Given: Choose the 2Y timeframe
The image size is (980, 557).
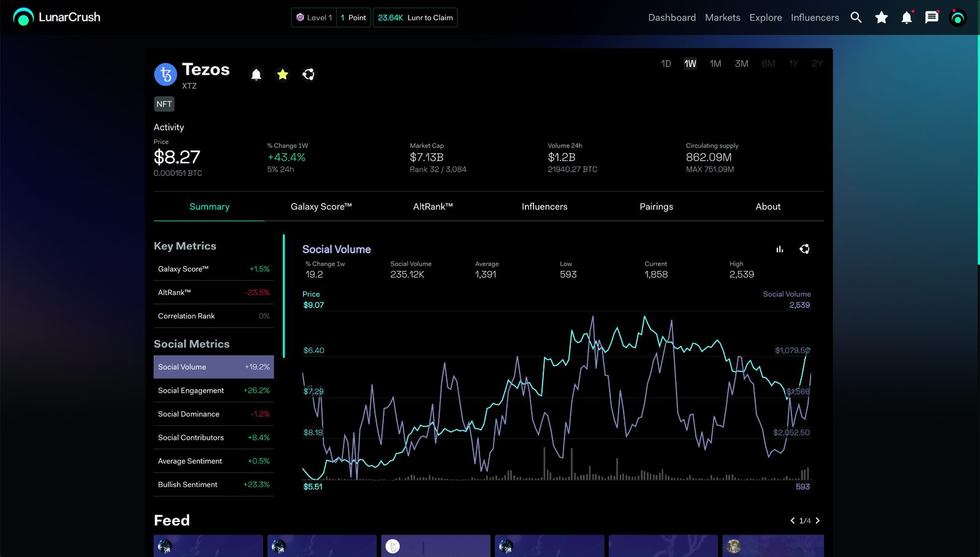Looking at the screenshot, I should pos(817,64).
